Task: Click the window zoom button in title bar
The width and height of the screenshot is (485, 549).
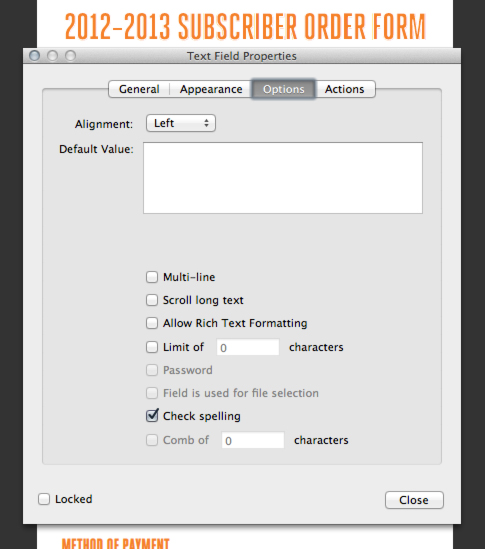Action: pyautogui.click(x=70, y=55)
